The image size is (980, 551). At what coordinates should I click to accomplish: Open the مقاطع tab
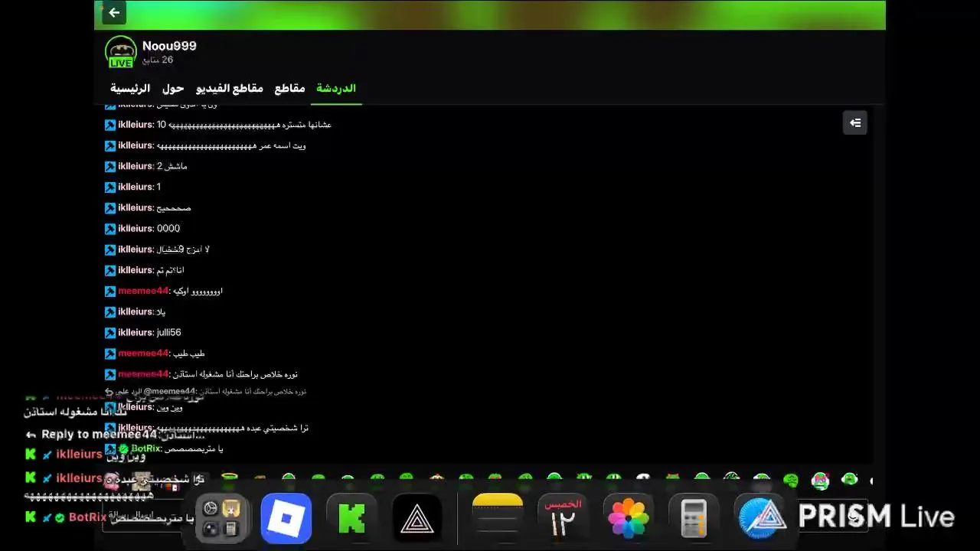pos(290,88)
